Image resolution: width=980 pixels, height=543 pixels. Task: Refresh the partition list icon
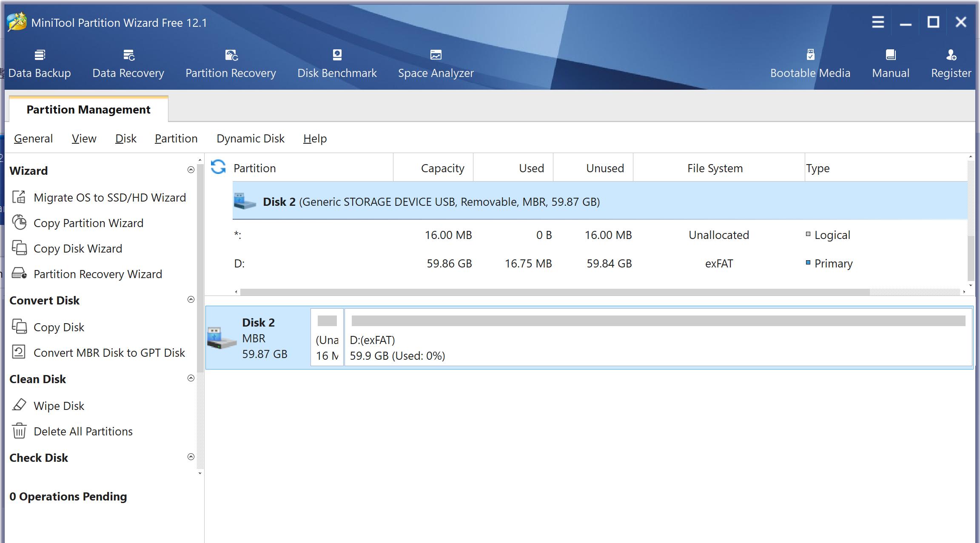218,167
